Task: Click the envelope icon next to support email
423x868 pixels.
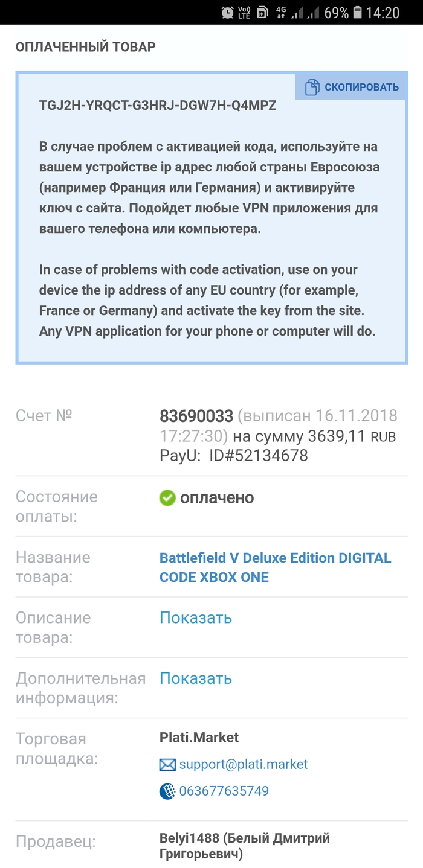Action: (x=167, y=765)
